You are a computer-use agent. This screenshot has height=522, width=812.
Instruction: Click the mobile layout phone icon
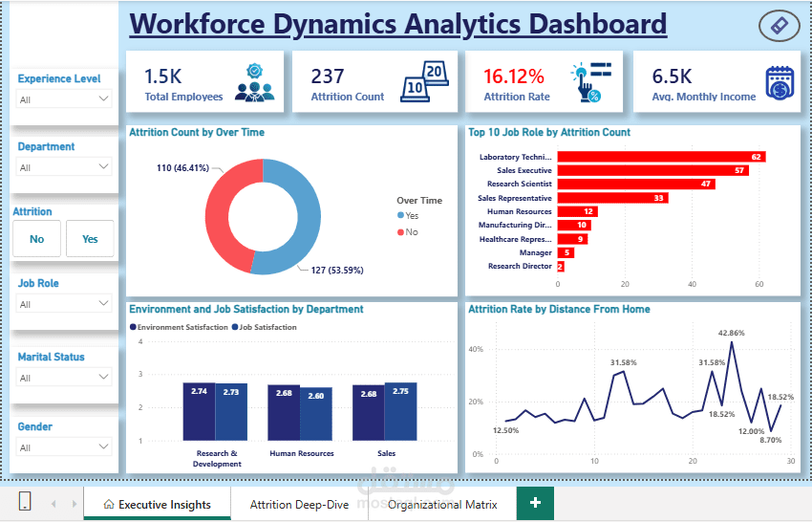[x=24, y=501]
